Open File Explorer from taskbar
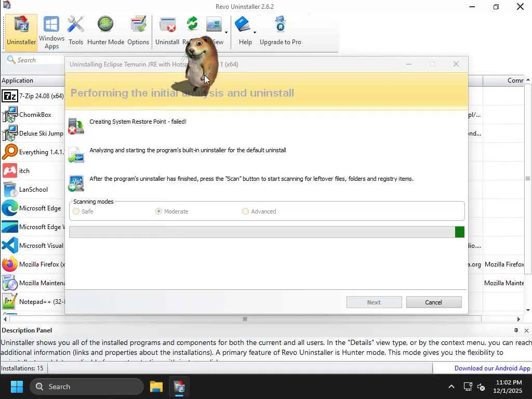Image resolution: width=532 pixels, height=399 pixels. tap(156, 387)
